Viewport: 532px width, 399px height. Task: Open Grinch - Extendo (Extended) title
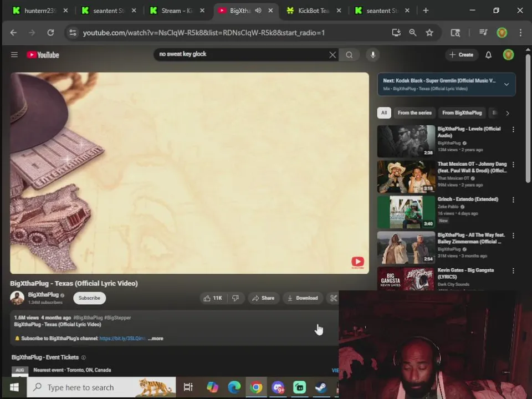(x=468, y=199)
